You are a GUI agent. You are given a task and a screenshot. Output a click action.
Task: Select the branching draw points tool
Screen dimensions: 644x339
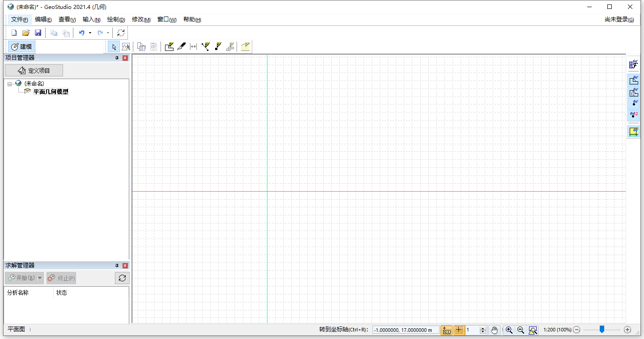(x=205, y=47)
